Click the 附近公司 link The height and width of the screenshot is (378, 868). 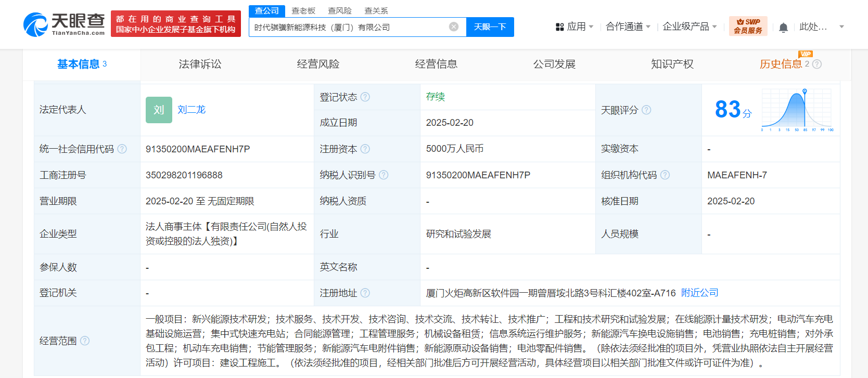(x=699, y=293)
